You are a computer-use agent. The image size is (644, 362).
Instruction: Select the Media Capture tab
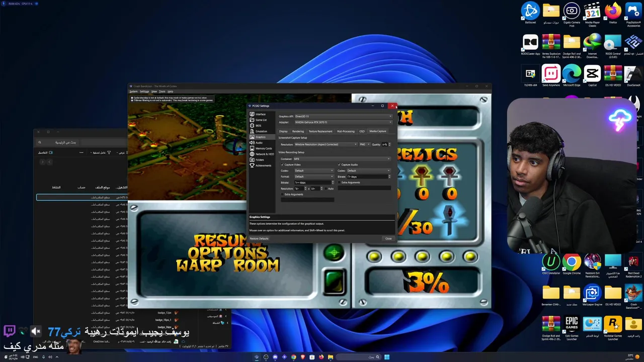click(378, 131)
